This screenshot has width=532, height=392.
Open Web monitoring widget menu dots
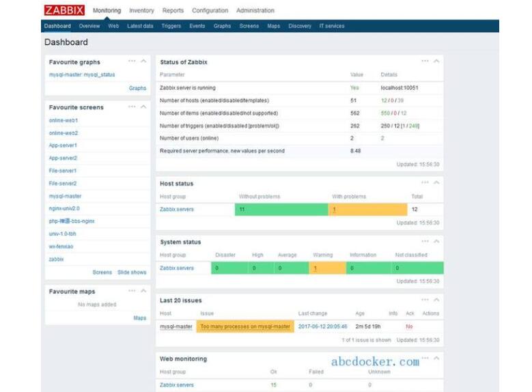click(425, 358)
